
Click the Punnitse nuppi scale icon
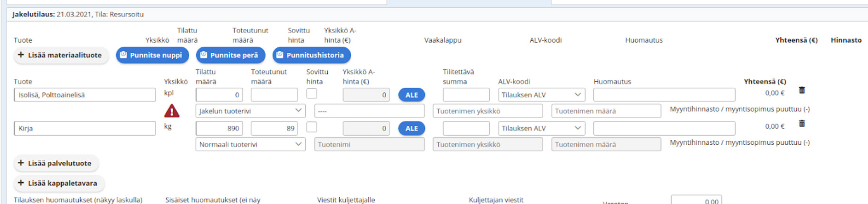123,55
